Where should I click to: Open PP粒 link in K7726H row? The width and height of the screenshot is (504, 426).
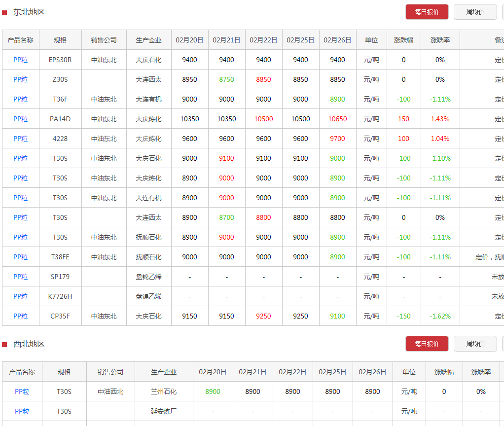[x=21, y=296]
